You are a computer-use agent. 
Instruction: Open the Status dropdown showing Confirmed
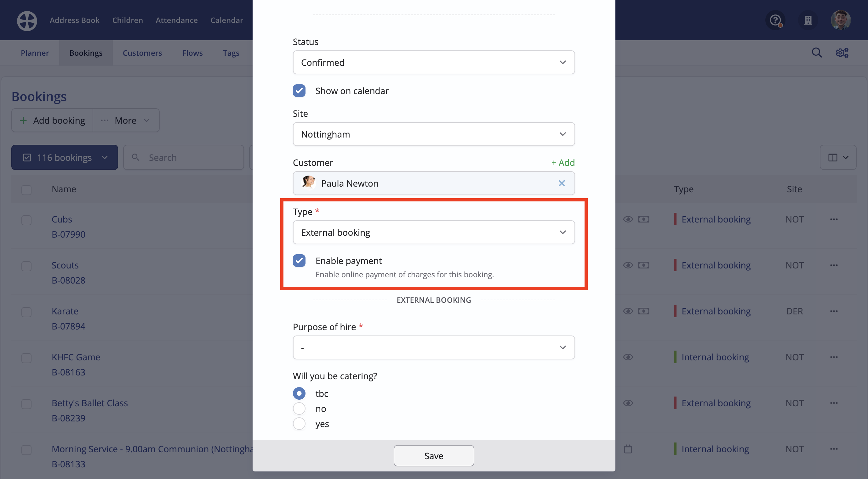(x=434, y=62)
